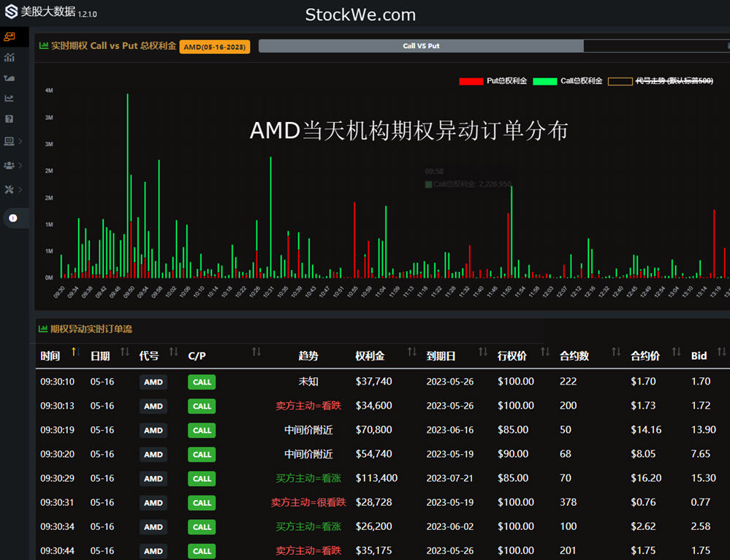Viewport: 730px width, 560px height.
Task: Sort the table by 行权价 column
Action: (x=545, y=352)
